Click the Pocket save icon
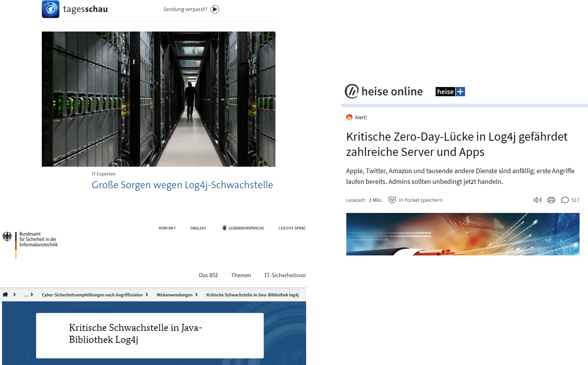The height and width of the screenshot is (365, 588). (392, 200)
